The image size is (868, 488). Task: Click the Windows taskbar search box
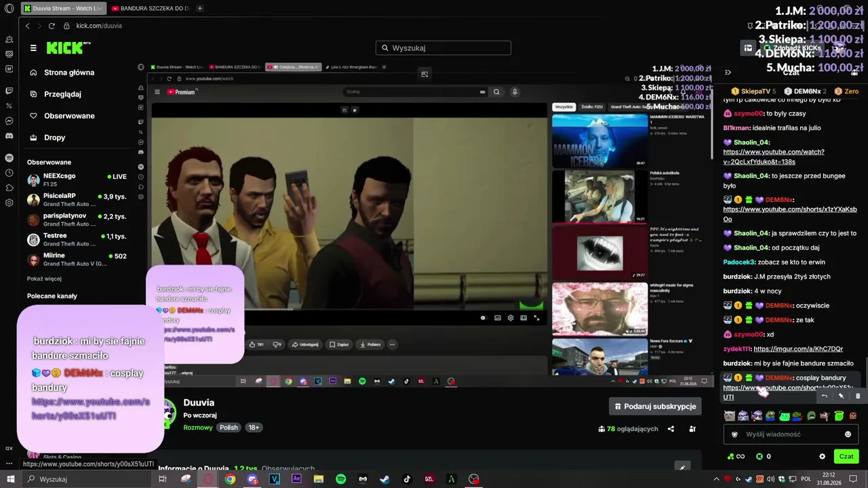click(x=85, y=479)
